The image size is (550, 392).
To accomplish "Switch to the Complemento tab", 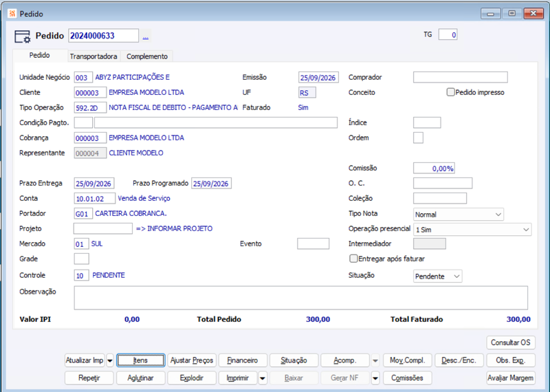I will click(147, 56).
